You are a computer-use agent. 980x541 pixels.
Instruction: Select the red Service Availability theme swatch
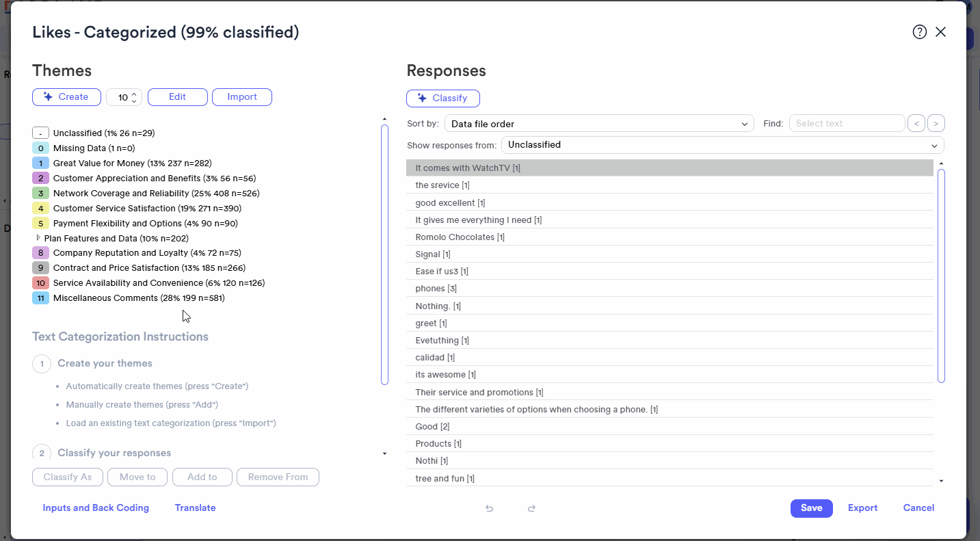[x=40, y=283]
